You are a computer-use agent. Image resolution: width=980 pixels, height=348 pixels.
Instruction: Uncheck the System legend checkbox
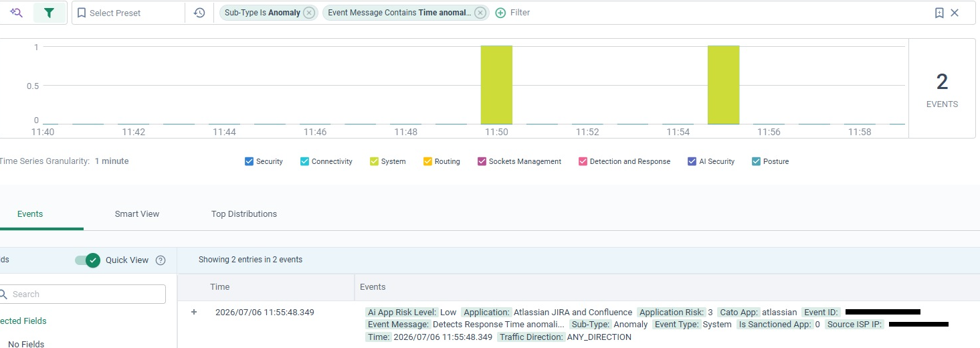point(375,161)
